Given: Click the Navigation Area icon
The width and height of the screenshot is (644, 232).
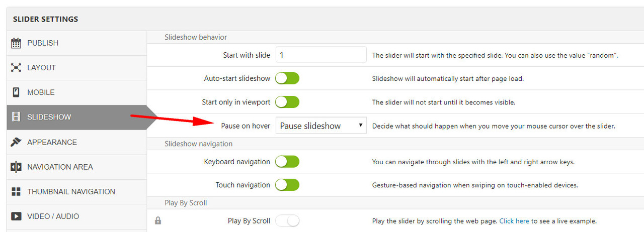Looking at the screenshot, I should tap(16, 167).
